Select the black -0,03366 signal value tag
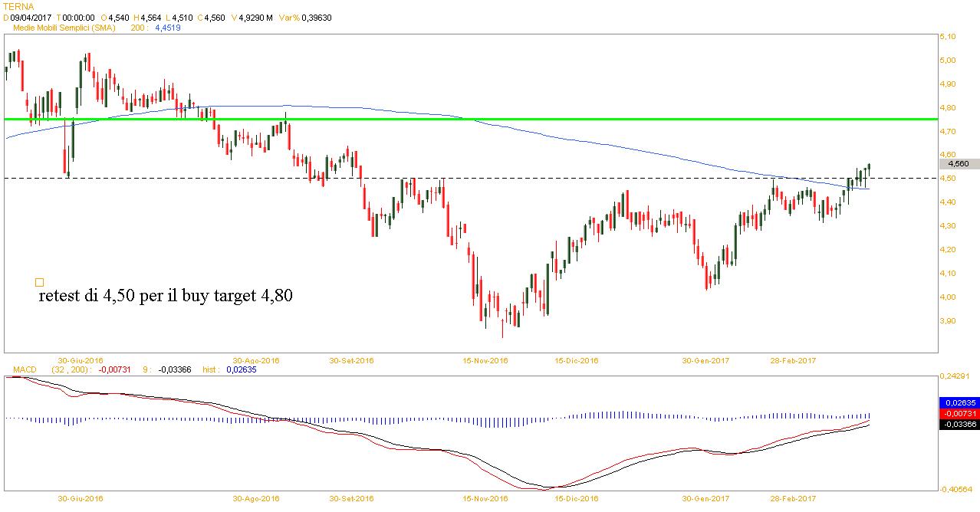The image size is (980, 512). [x=958, y=425]
